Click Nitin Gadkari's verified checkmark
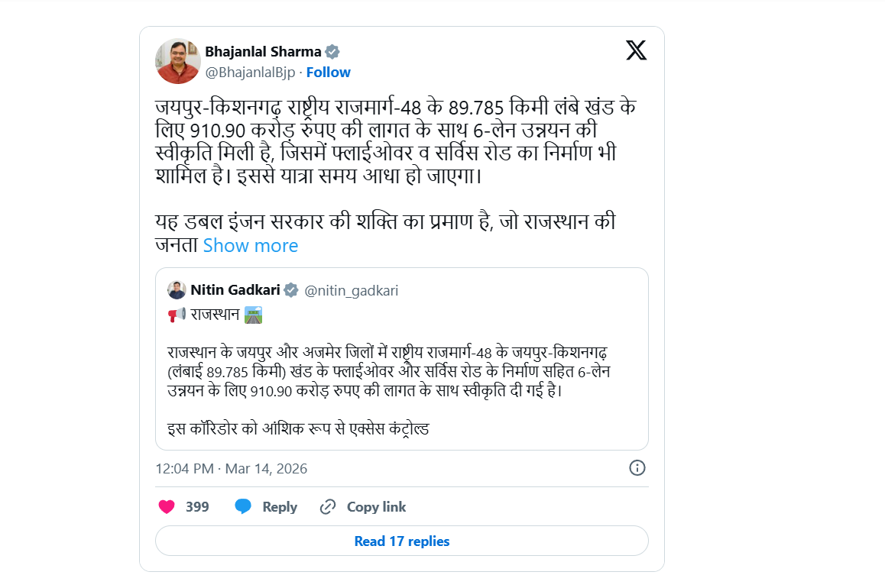 292,290
